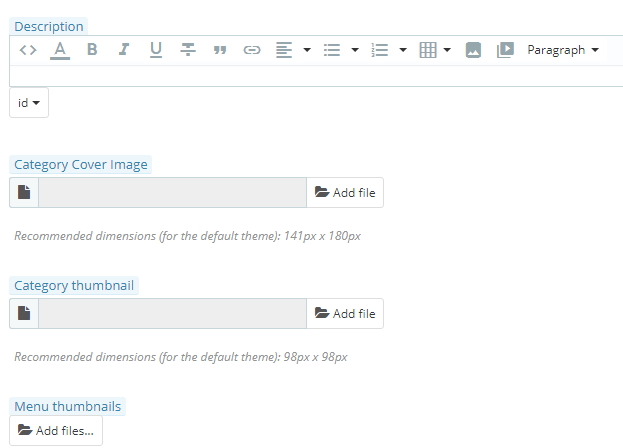Expand numbered list options arrow
This screenshot has width=623, height=448.
[403, 50]
